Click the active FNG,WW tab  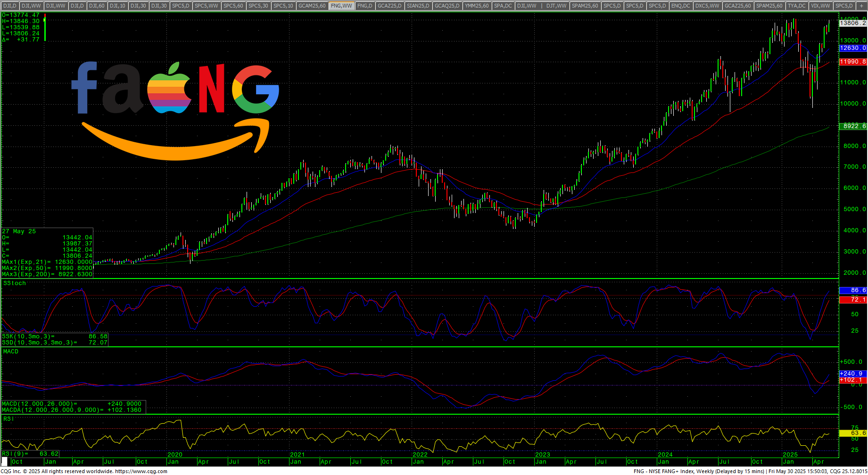coord(341,6)
